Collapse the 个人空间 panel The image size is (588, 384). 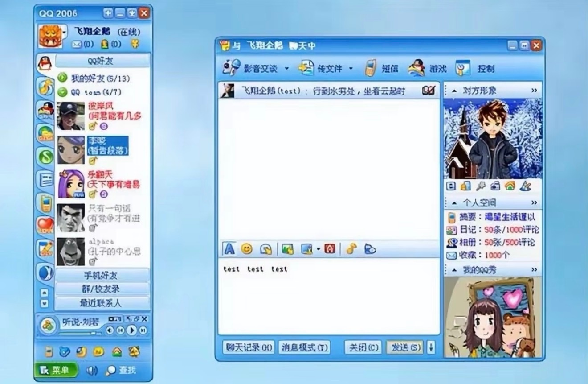454,203
